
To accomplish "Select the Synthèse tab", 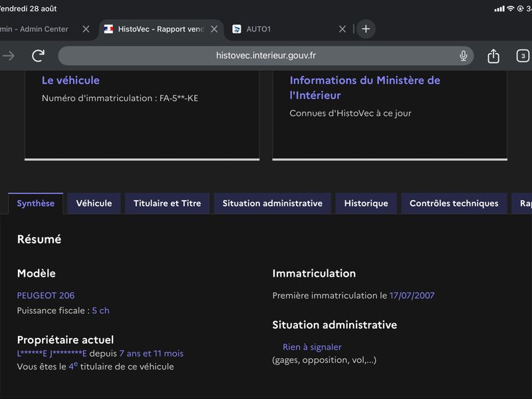I will coord(36,203).
